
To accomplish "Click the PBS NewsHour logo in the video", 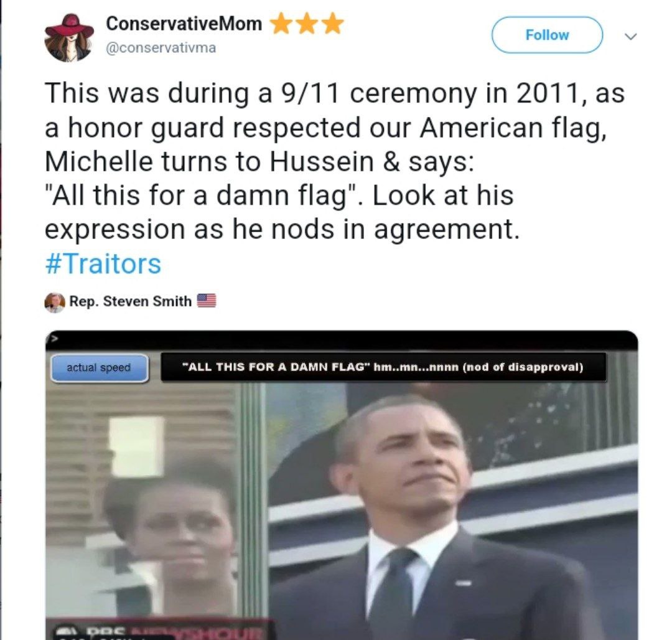I will click(x=159, y=630).
